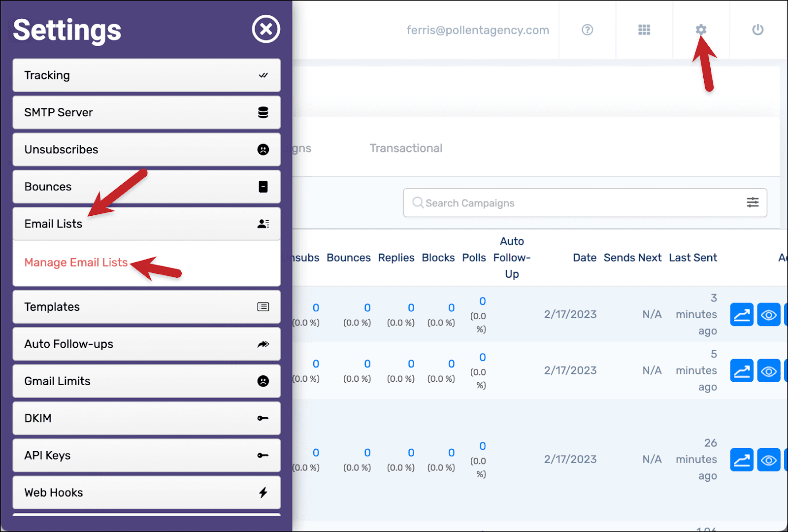Open the Tracking settings section

click(146, 75)
